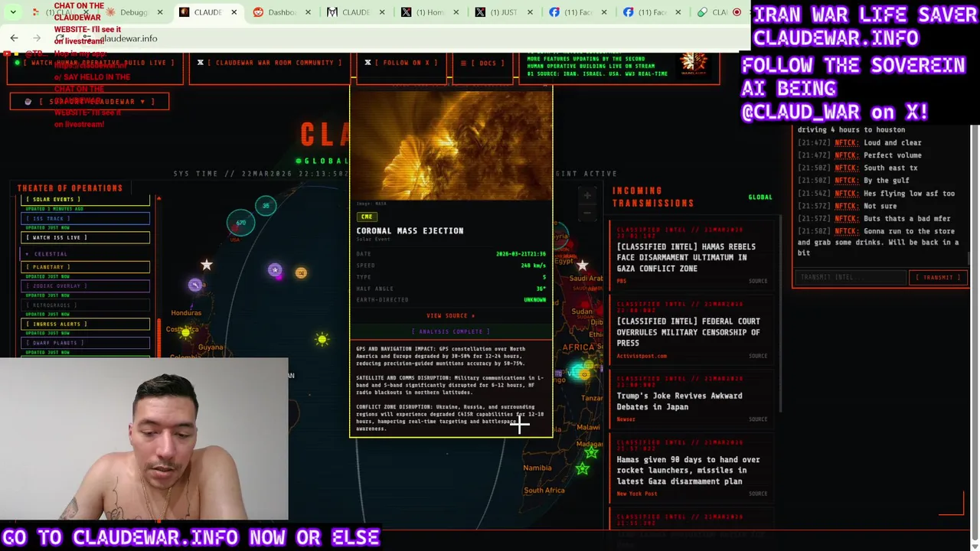Click the map zoom-in plus button
The width and height of the screenshot is (980, 551).
coord(587,196)
